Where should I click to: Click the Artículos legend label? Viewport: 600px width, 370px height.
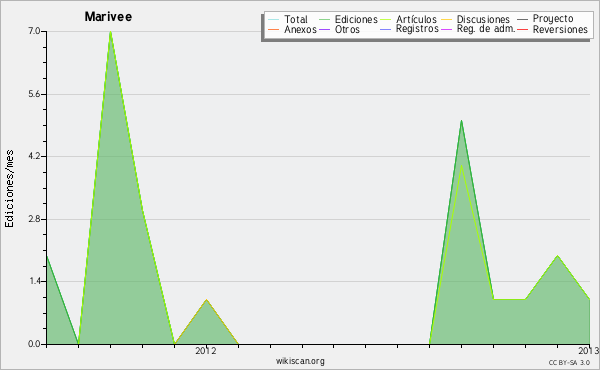(416, 19)
